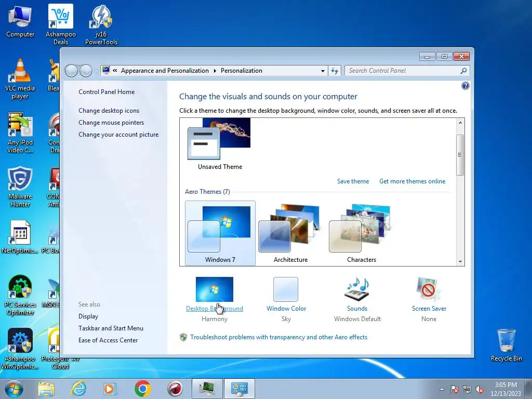Open Change desktop icons link
532x399 pixels.
109,111
